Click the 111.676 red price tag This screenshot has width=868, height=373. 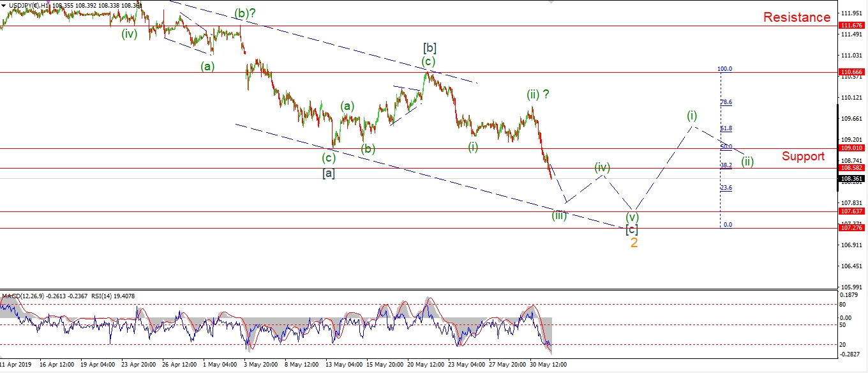(x=852, y=26)
